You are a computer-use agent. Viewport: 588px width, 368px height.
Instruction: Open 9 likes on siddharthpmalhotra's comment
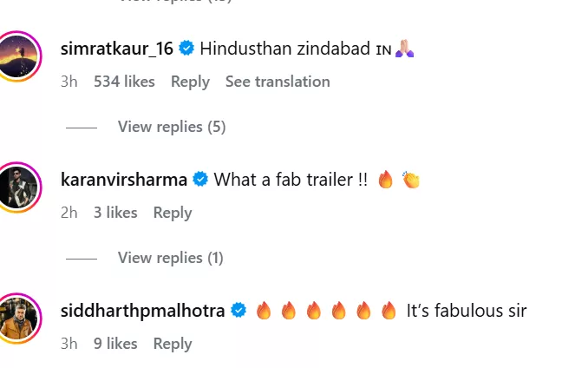[115, 344]
